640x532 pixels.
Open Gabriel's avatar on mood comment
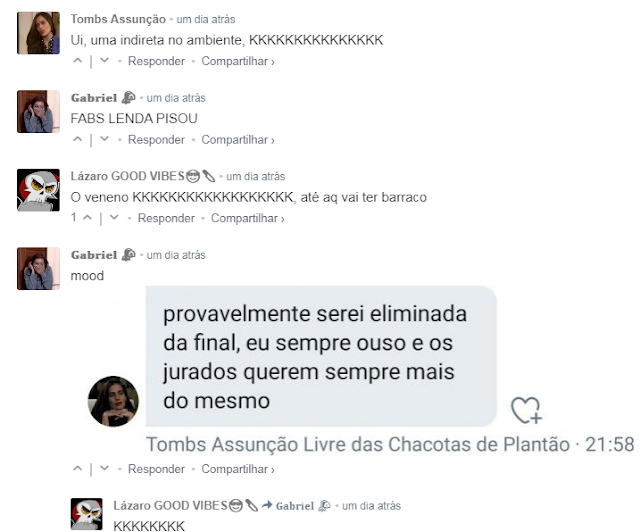pyautogui.click(x=38, y=268)
